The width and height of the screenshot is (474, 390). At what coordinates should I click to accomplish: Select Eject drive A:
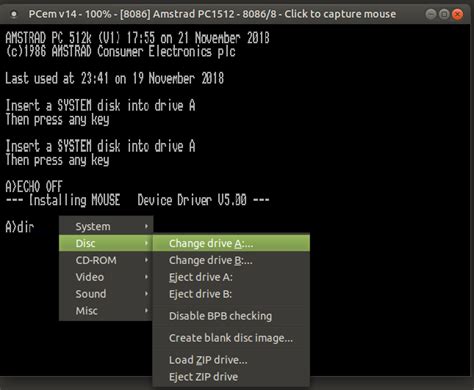click(231, 277)
